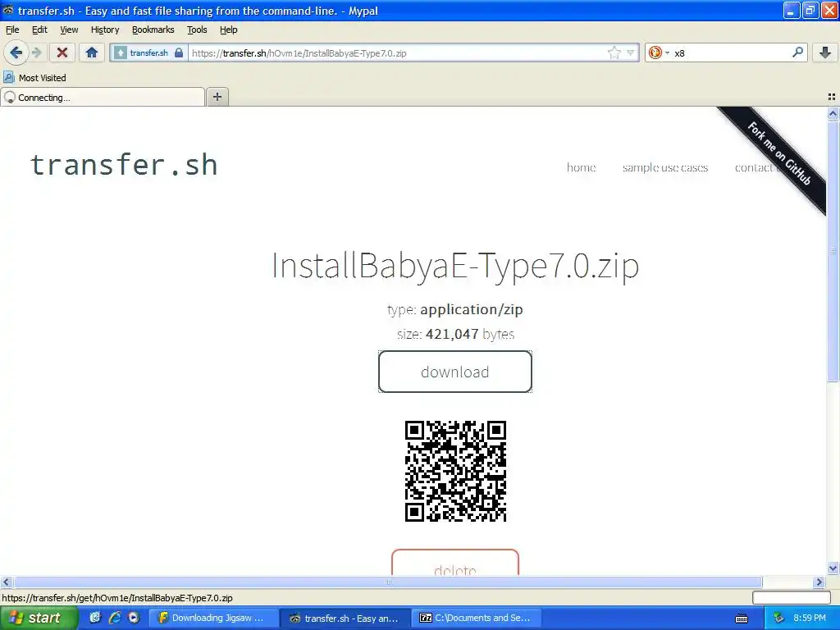The height and width of the screenshot is (630, 840).
Task: Open the Windows start menu
Action: click(39, 619)
